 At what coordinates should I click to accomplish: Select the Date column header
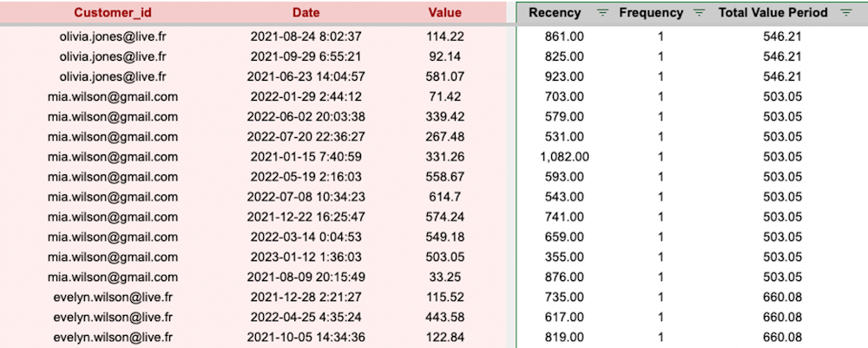(306, 13)
